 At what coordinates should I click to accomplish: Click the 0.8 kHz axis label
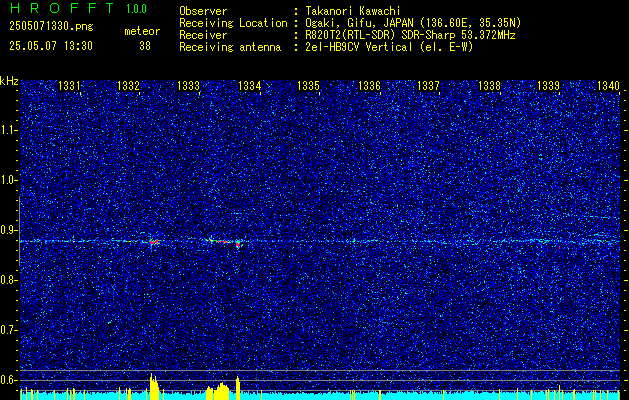pos(9,280)
